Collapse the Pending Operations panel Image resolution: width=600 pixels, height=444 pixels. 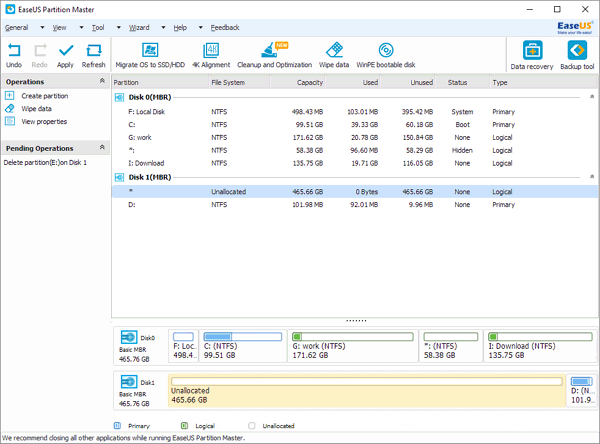tap(102, 147)
